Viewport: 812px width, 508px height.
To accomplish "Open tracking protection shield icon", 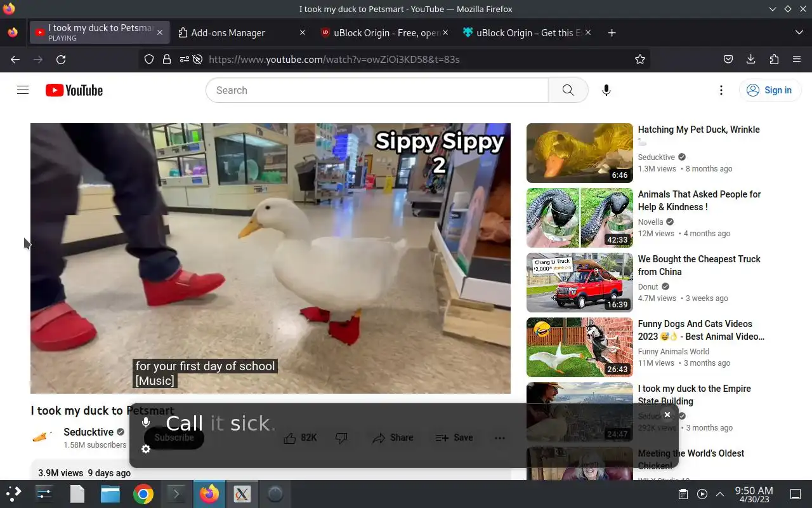I will pyautogui.click(x=149, y=59).
